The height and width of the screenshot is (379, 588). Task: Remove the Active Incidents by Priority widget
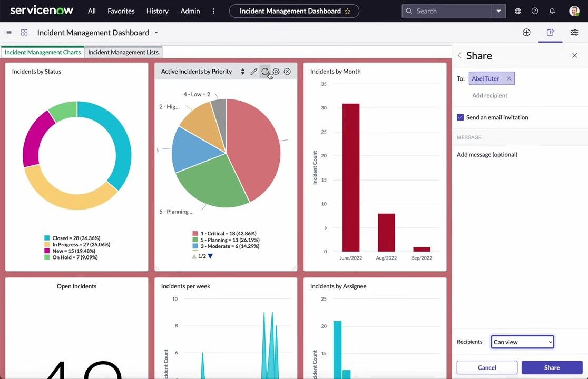coord(287,72)
